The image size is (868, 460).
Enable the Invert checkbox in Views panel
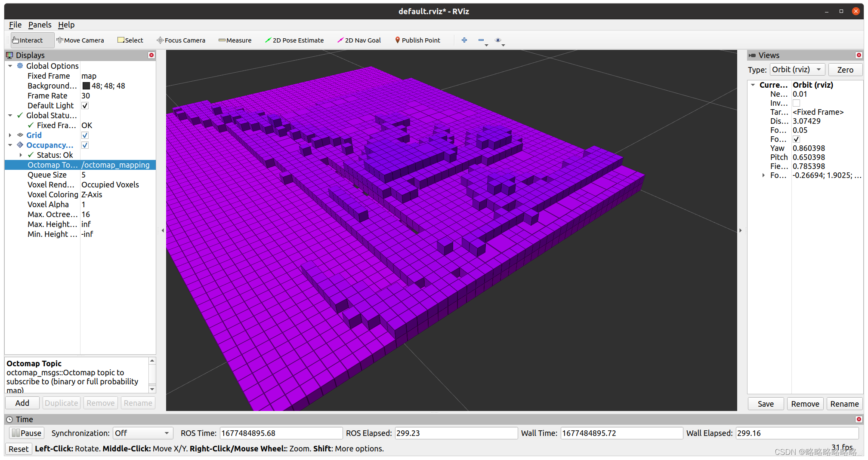pos(796,103)
